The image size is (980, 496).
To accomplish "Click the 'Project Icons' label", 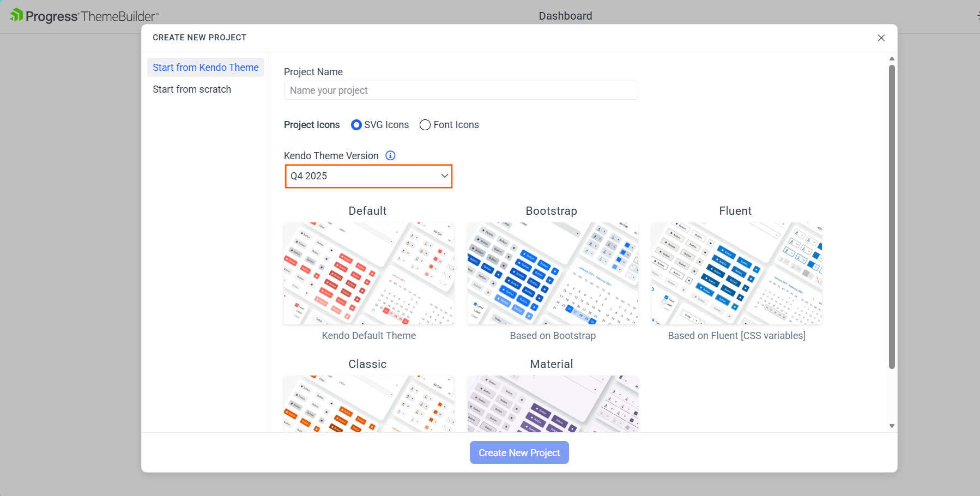I will (312, 125).
